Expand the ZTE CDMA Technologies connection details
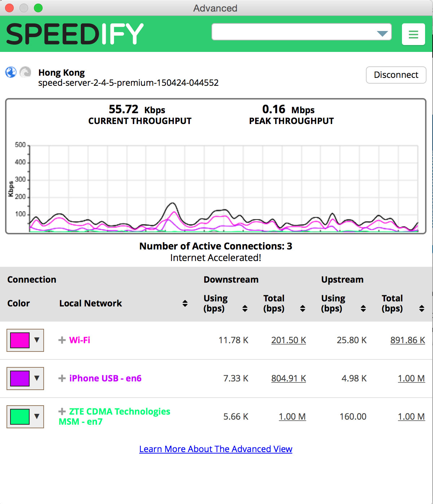 [62, 411]
